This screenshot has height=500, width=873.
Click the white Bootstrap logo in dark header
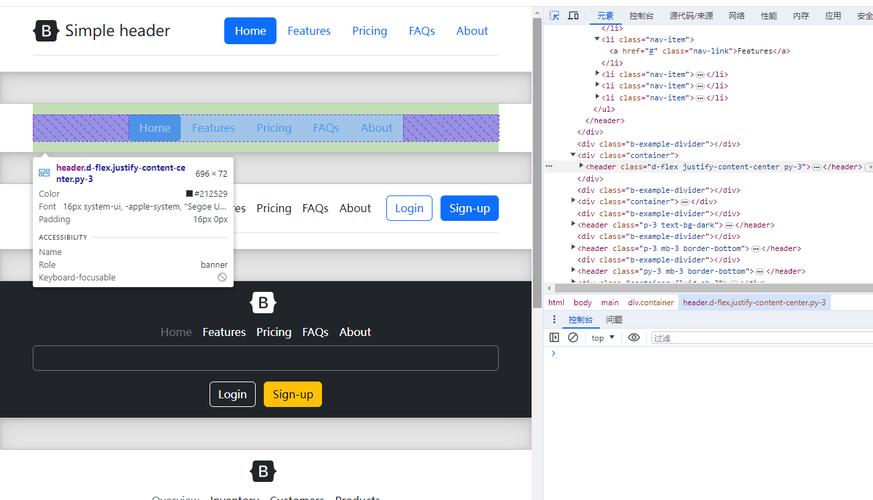[x=263, y=303]
